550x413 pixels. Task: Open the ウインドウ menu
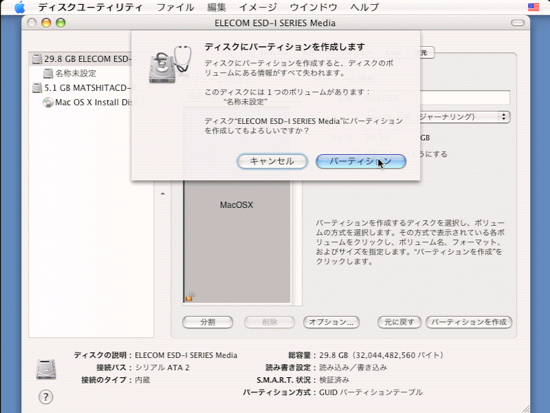[314, 7]
